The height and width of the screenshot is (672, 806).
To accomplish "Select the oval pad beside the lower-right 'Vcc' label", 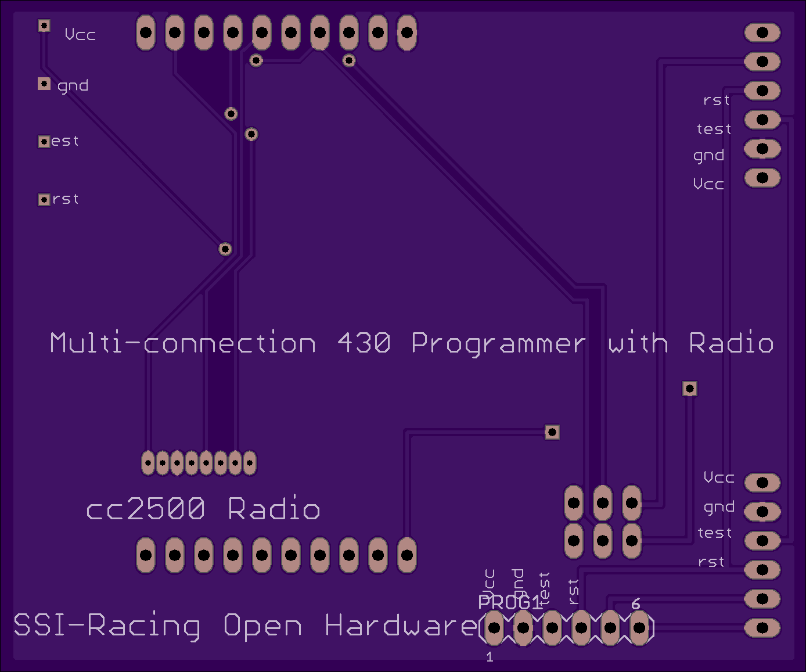I will tap(762, 483).
